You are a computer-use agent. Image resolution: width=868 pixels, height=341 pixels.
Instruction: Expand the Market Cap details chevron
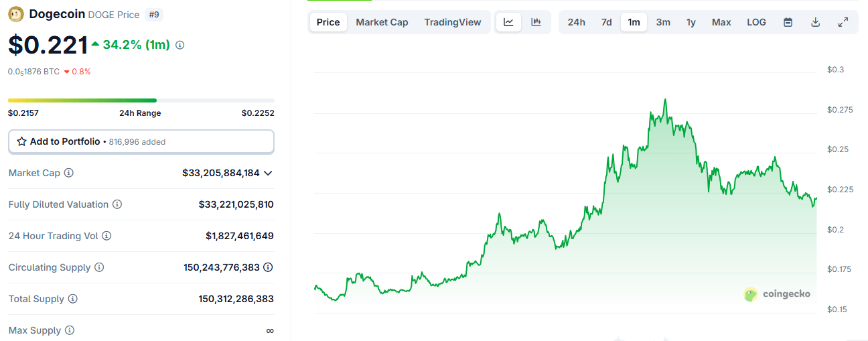(x=268, y=173)
